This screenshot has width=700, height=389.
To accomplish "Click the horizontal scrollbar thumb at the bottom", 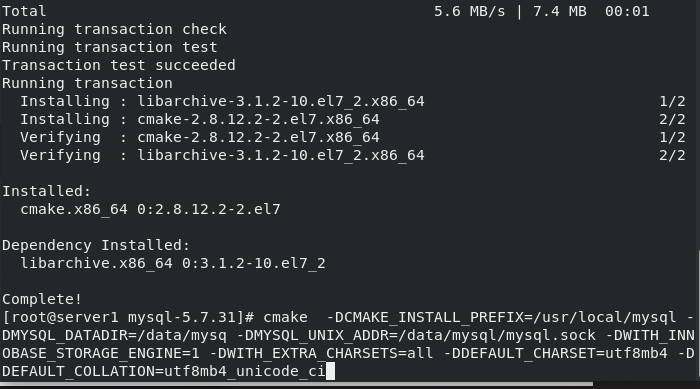I will pos(297,384).
